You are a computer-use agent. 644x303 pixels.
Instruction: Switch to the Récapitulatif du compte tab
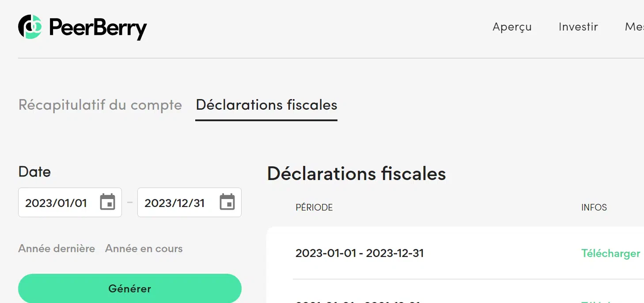pos(100,105)
